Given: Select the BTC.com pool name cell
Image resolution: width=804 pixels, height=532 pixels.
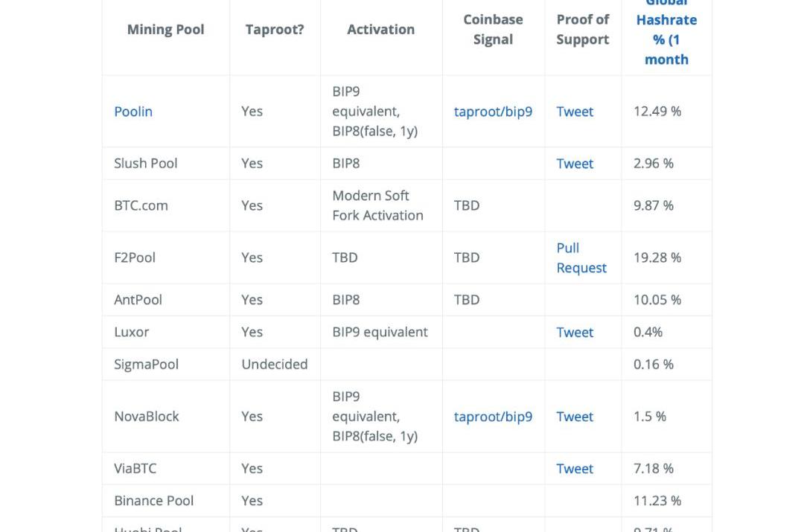Looking at the screenshot, I should [x=141, y=205].
